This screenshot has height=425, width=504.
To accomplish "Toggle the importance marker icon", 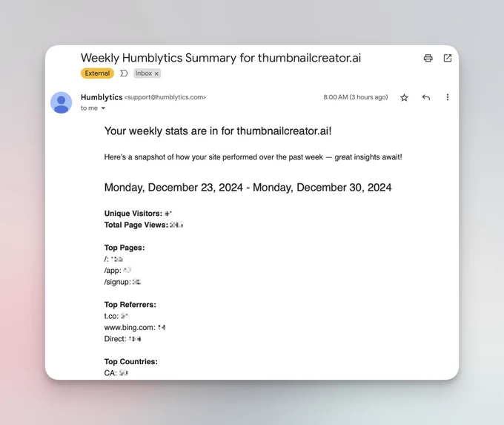I will coord(124,73).
